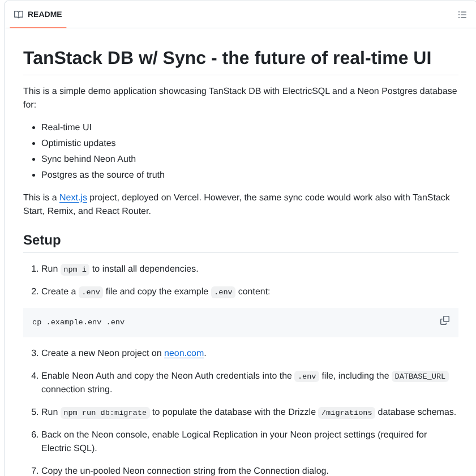
Task: Select the npm run db:migrate code snippet
Action: (105, 412)
